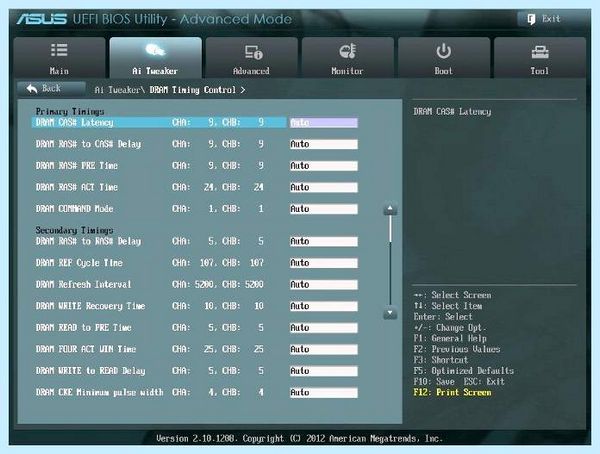Image resolution: width=600 pixels, height=454 pixels.
Task: Click the F12: Print Screen hint
Action: pyautogui.click(x=452, y=392)
